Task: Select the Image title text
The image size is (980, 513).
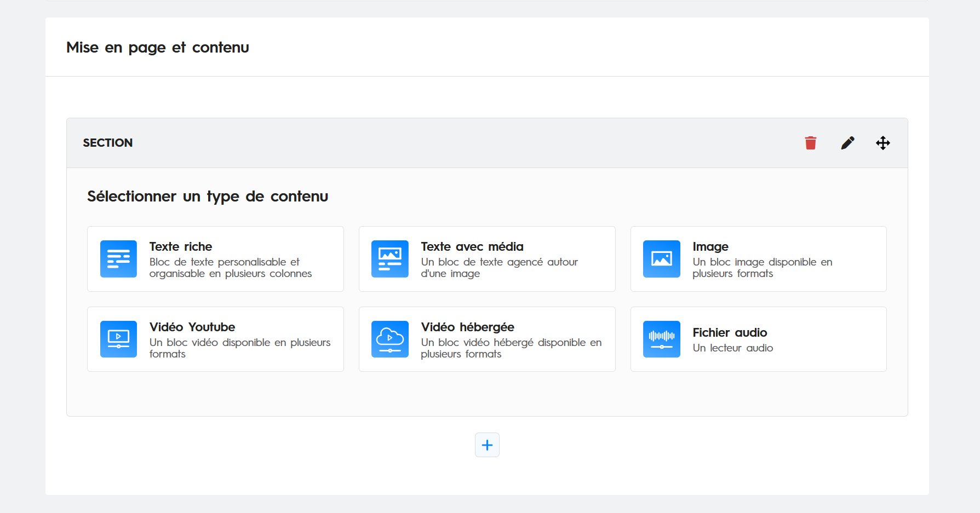Action: pos(710,247)
